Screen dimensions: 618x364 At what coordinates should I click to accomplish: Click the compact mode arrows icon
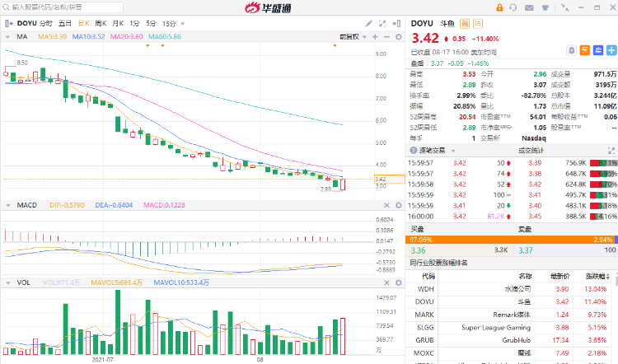pos(564,7)
